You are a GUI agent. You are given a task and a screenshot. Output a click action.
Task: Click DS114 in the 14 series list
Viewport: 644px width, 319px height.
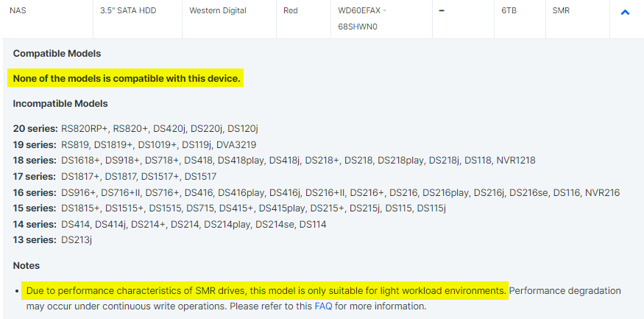pyautogui.click(x=313, y=225)
